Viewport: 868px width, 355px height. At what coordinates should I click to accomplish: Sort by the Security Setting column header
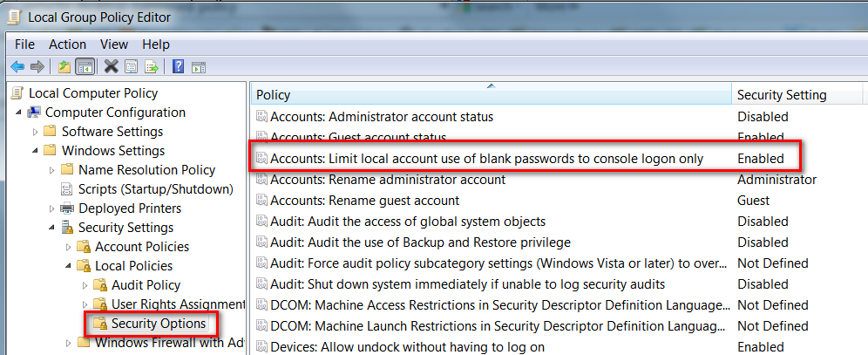781,94
